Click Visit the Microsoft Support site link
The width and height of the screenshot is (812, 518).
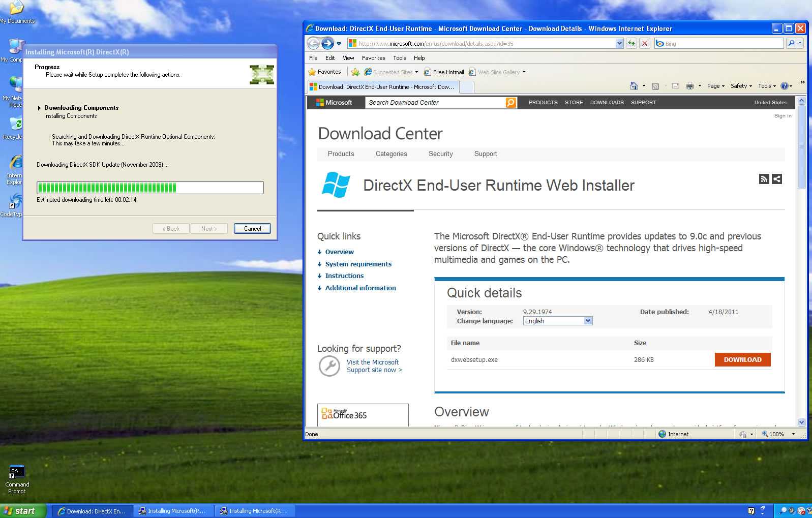(374, 366)
